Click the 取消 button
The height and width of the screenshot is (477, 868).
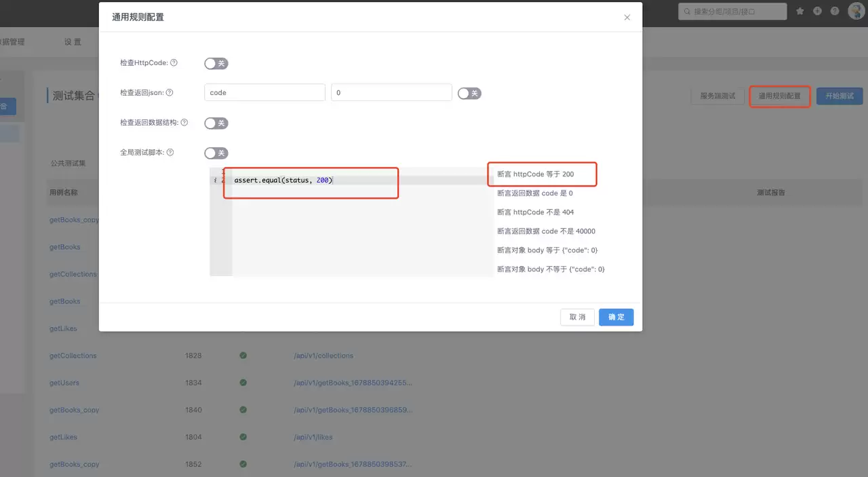tap(577, 317)
